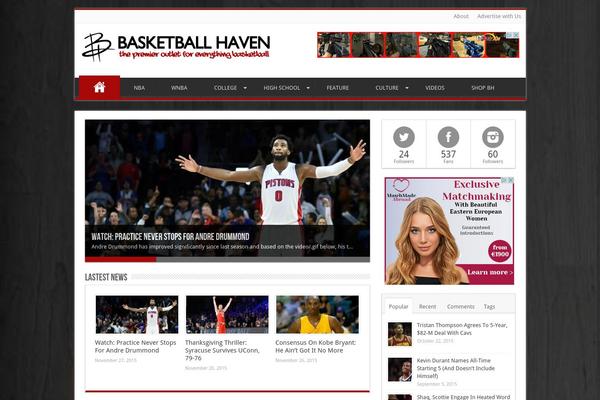Open the Instagram followers icon
This screenshot has width=600, height=400.
[x=492, y=137]
